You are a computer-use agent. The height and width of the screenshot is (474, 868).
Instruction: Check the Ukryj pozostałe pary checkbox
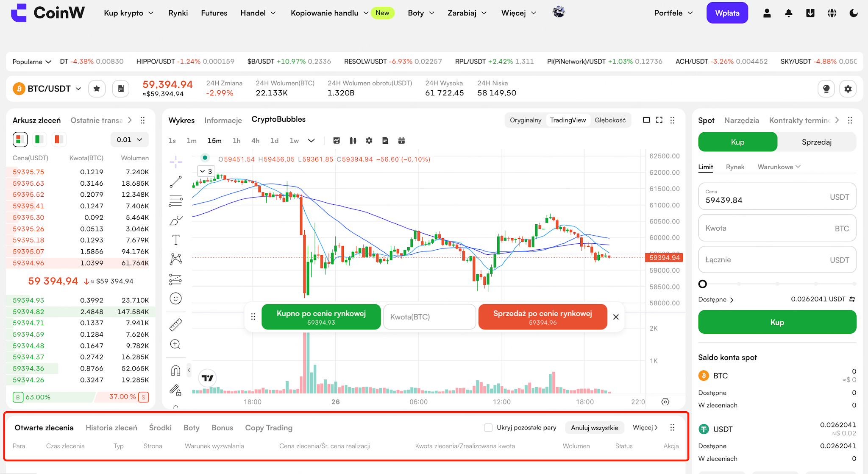click(x=488, y=427)
